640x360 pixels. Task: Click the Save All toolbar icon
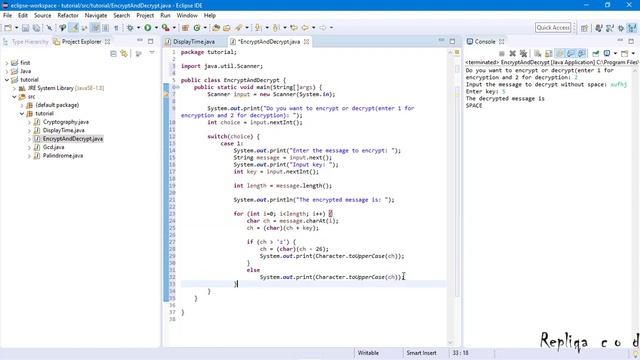(x=36, y=28)
